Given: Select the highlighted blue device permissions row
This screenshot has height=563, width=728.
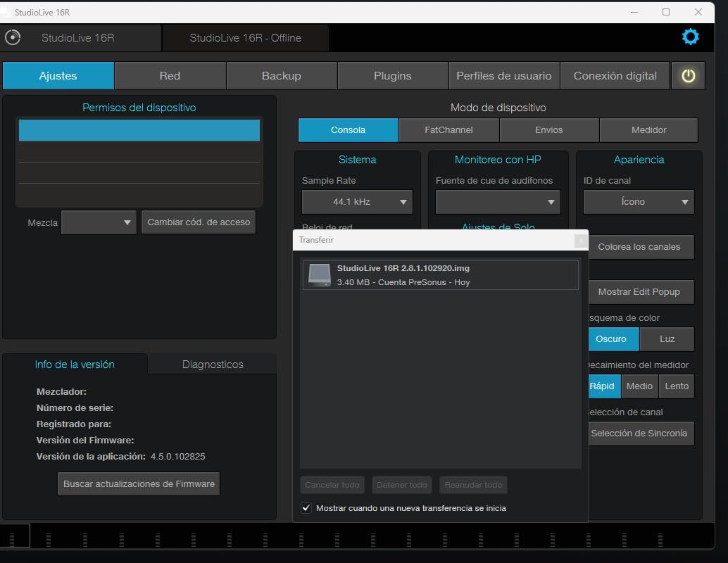Looking at the screenshot, I should [x=139, y=130].
